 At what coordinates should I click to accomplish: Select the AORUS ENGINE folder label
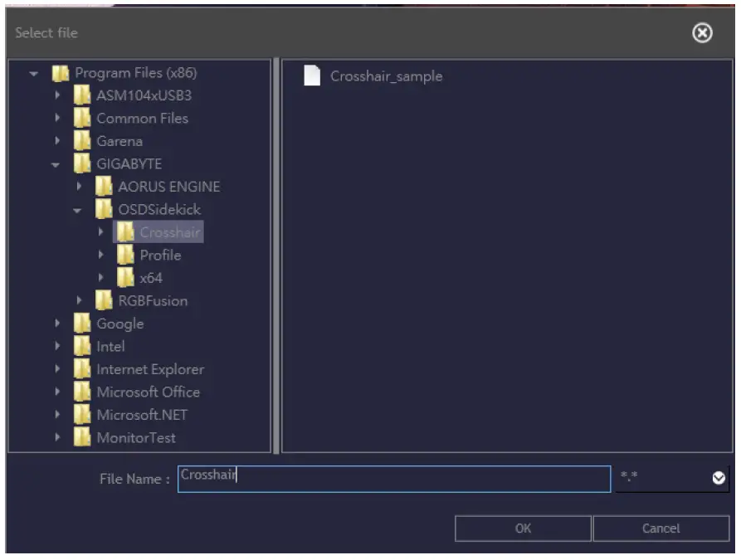point(169,187)
